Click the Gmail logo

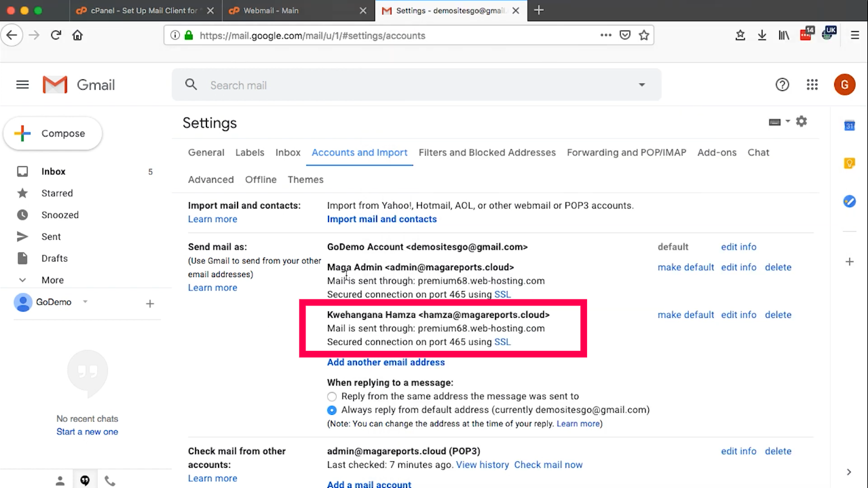click(79, 85)
